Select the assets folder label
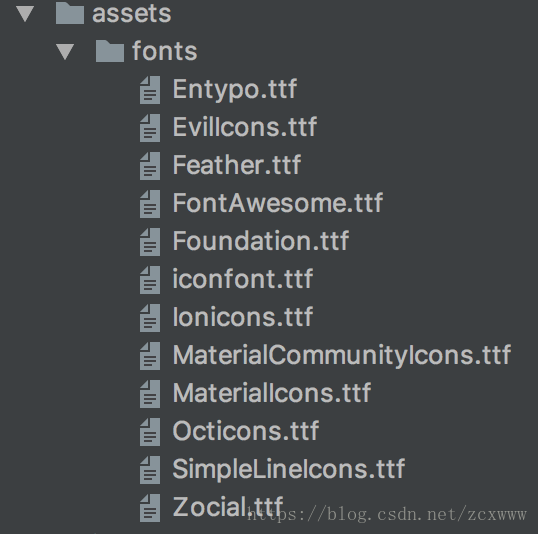Image resolution: width=538 pixels, height=534 pixels. pyautogui.click(x=132, y=14)
